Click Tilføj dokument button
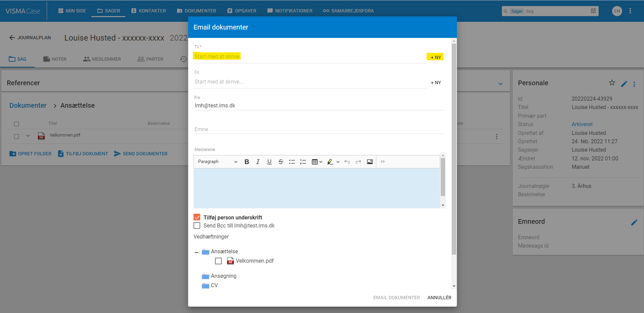 pos(83,154)
